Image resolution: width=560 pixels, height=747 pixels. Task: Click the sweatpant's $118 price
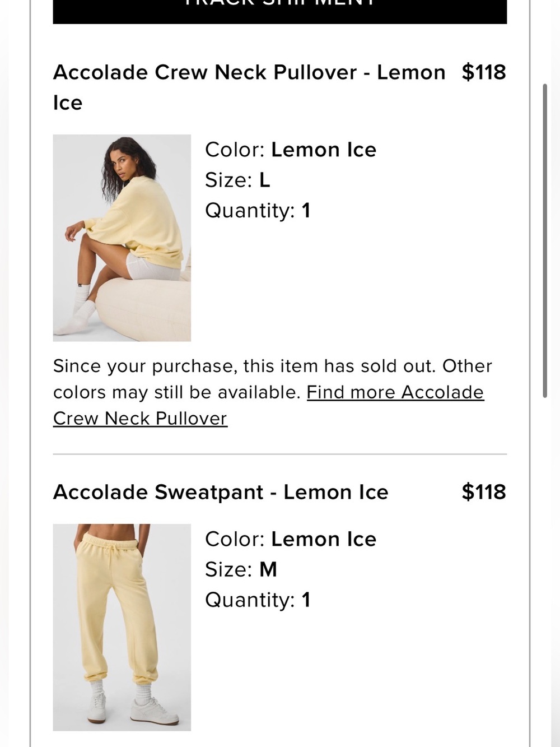coord(484,492)
